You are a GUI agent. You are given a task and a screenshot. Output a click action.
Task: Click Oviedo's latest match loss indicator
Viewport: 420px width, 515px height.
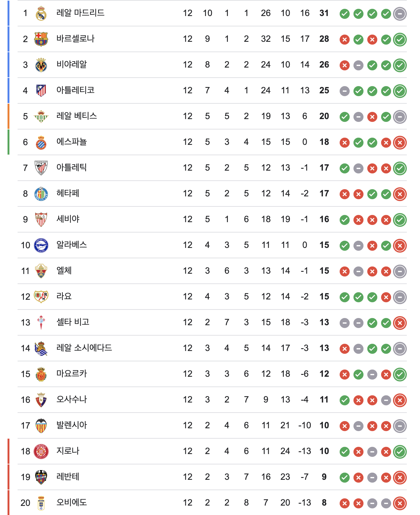click(400, 503)
